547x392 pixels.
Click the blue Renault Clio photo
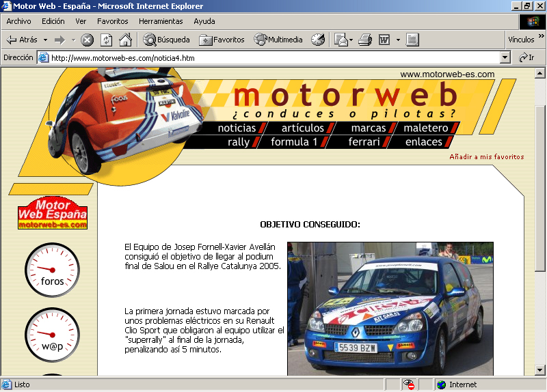click(x=390, y=309)
